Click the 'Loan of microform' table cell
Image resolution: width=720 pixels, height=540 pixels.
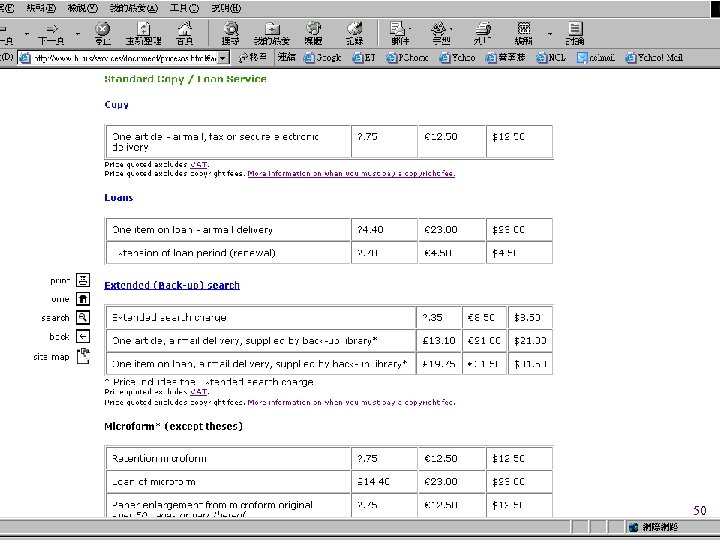[x=228, y=482]
